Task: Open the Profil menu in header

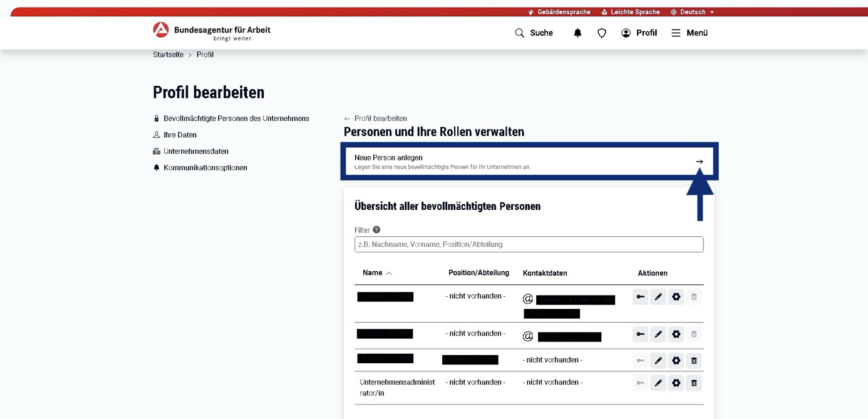Action: [639, 33]
